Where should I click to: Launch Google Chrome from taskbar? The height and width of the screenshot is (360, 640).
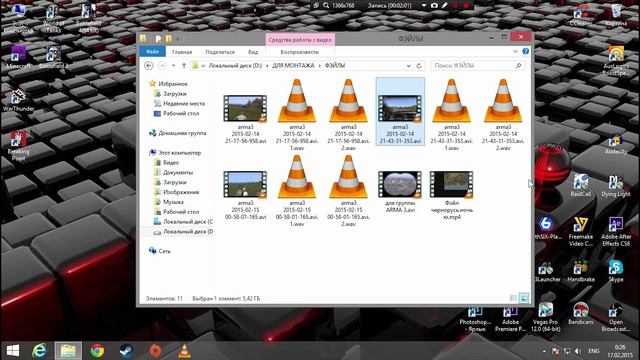pos(97,351)
